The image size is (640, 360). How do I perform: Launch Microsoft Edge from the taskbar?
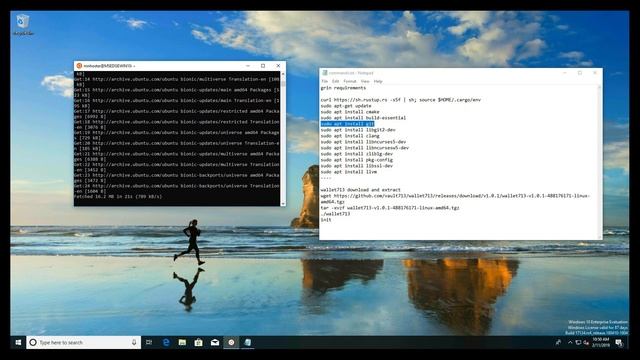(x=166, y=342)
